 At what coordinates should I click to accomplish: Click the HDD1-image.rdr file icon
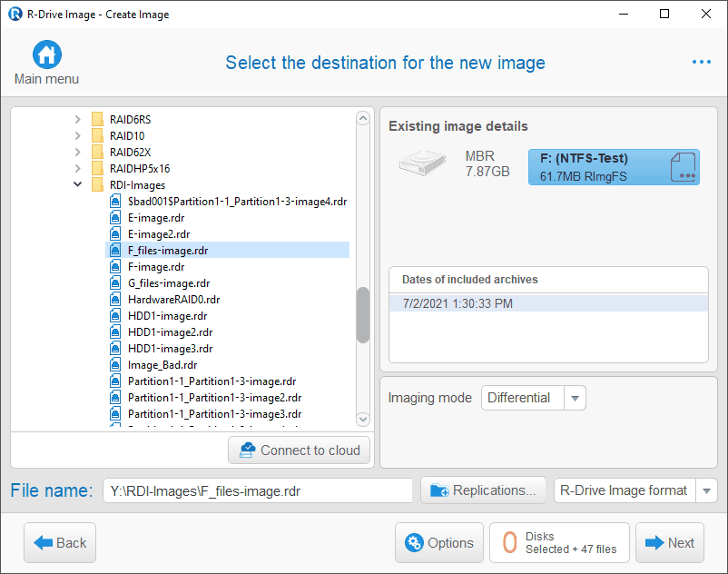click(115, 316)
